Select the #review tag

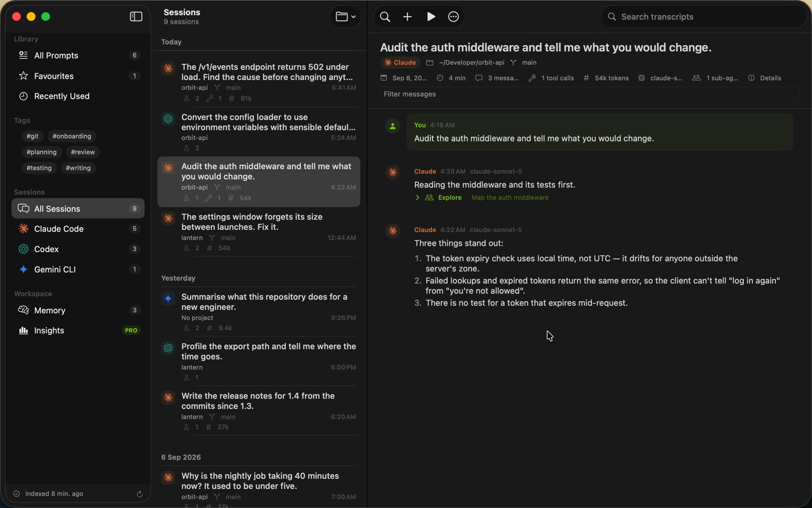pos(83,152)
